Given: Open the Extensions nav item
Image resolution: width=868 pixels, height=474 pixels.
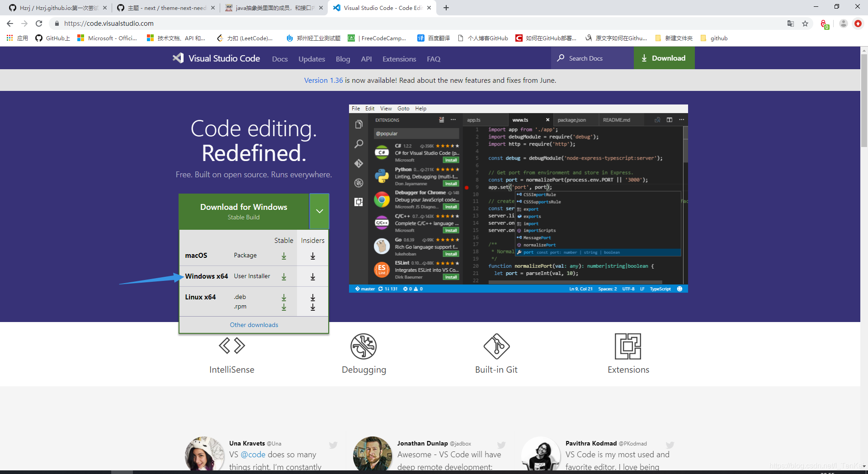Looking at the screenshot, I should (x=399, y=59).
